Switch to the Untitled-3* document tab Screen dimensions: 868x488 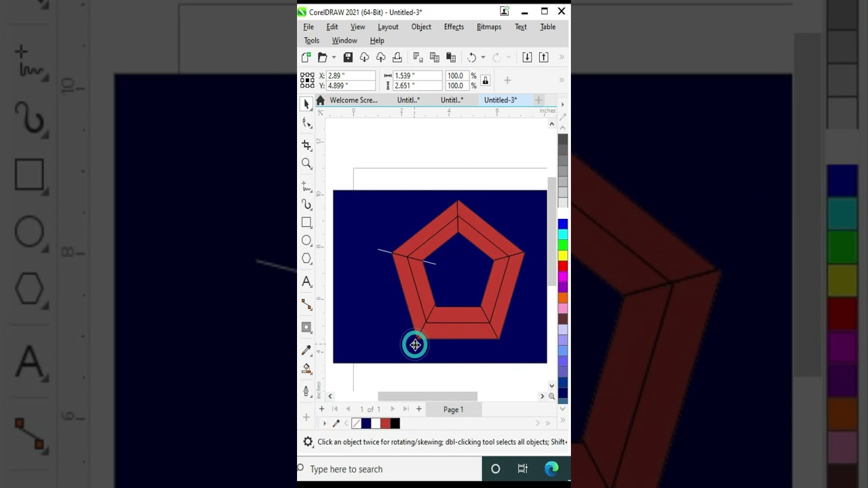point(500,100)
